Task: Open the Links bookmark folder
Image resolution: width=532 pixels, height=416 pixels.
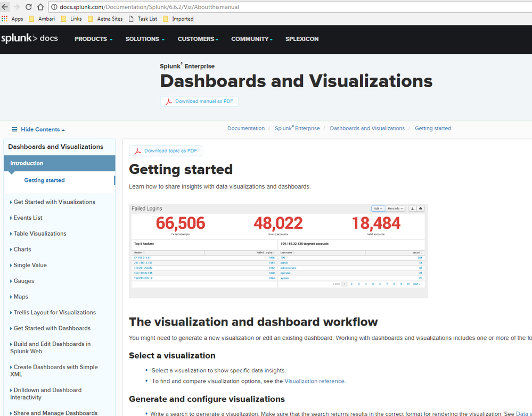Action: click(x=71, y=19)
